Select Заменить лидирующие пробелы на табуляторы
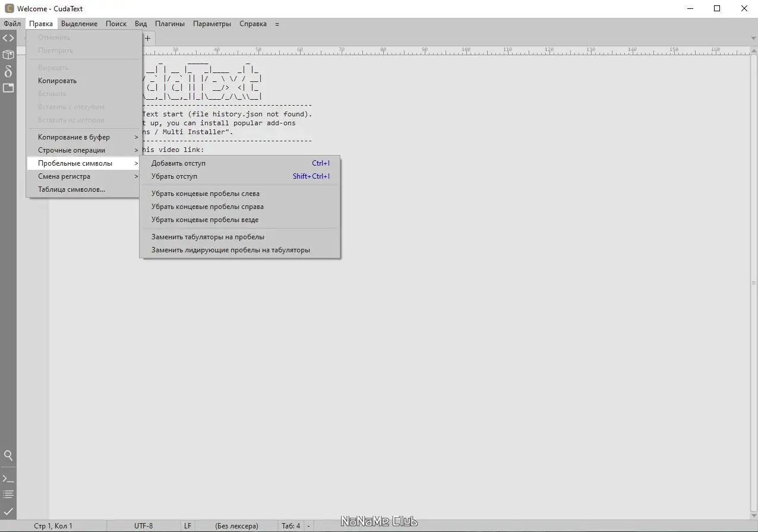This screenshot has height=532, width=758. coord(240,250)
